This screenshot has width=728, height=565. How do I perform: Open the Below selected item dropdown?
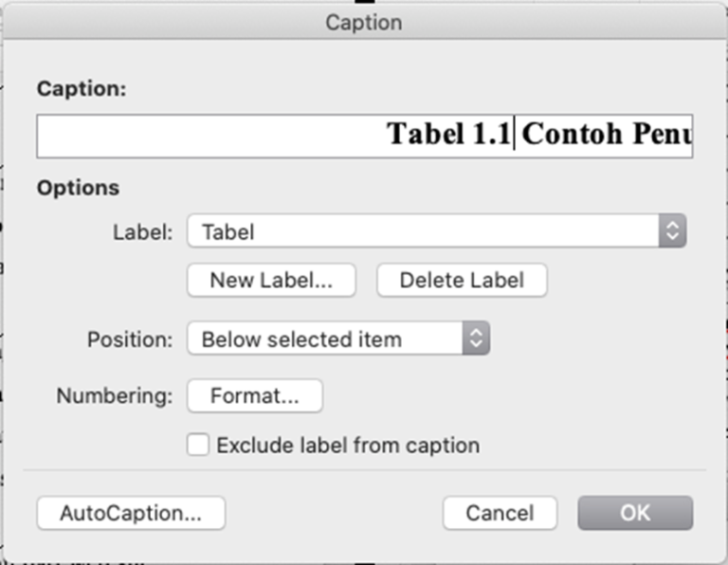(x=324, y=338)
